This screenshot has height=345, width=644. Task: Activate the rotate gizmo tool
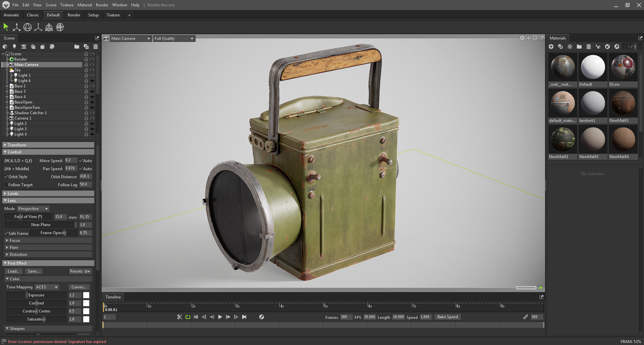click(x=27, y=27)
